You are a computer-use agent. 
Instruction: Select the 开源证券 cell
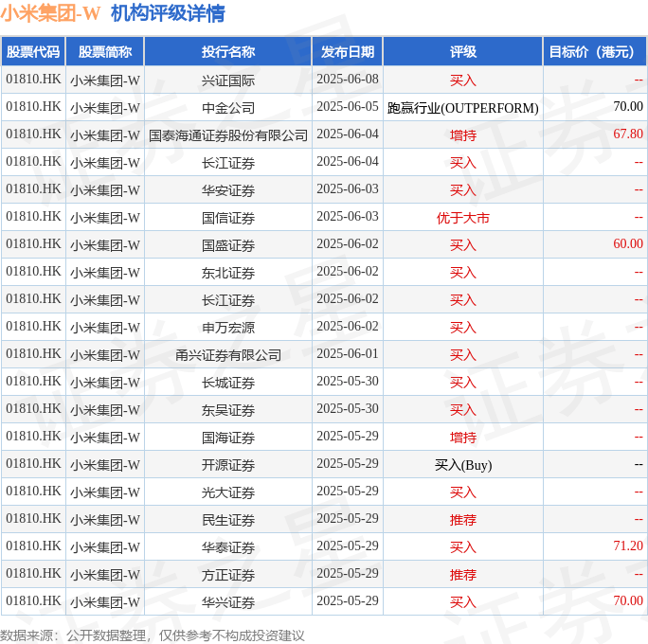pyautogui.click(x=228, y=465)
